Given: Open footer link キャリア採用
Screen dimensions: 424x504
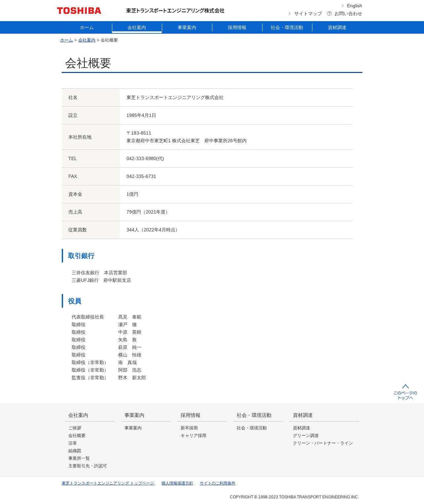Looking at the screenshot, I should tap(194, 435).
